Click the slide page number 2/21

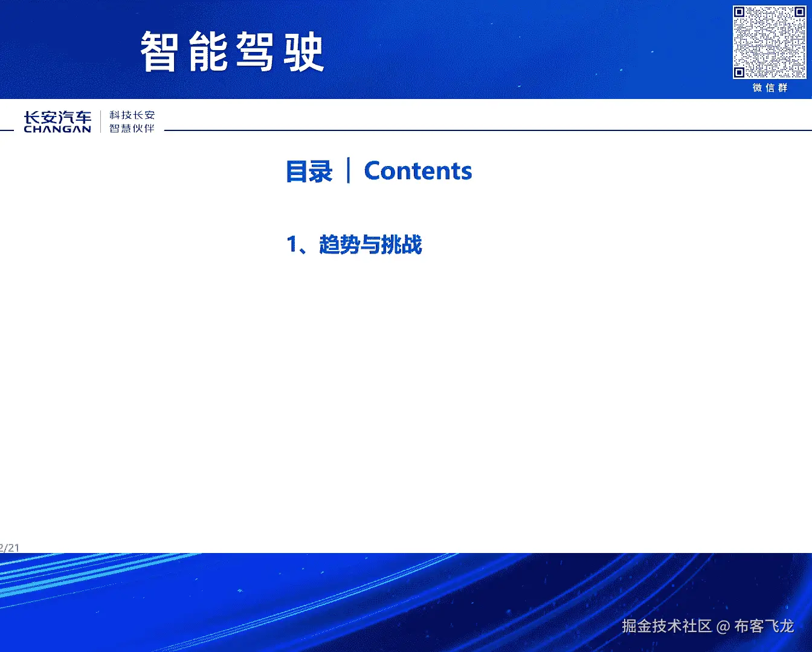10,548
